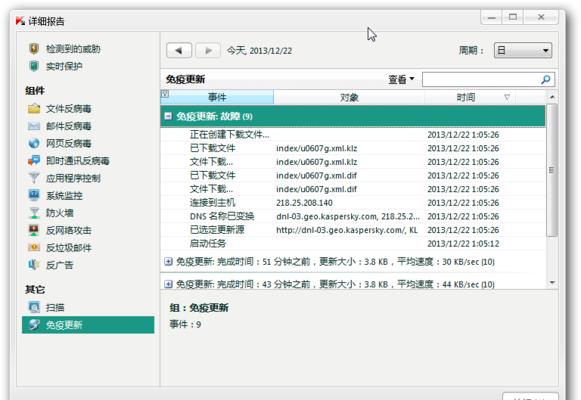This screenshot has width=581, height=400.
Task: Click the 反广告 icon
Action: (34, 265)
